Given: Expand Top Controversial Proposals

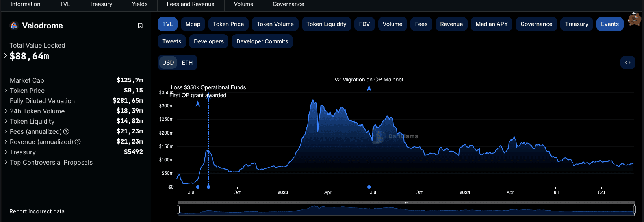Looking at the screenshot, I should coord(6,162).
